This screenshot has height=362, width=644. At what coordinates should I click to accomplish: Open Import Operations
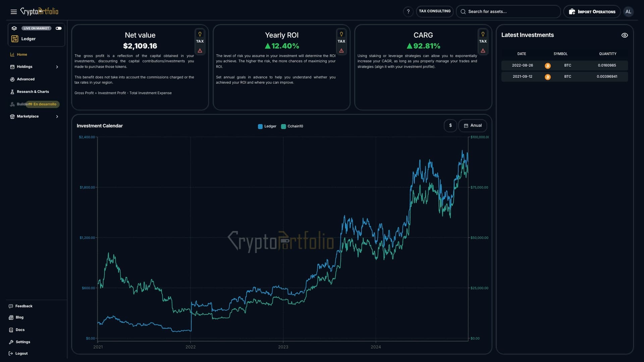pyautogui.click(x=592, y=11)
